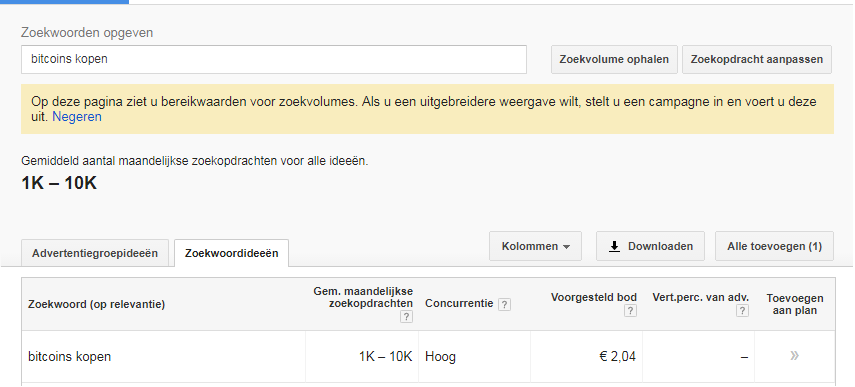The width and height of the screenshot is (855, 387).
Task: Focus the keyword input containing bitcoins kopen
Action: [x=274, y=59]
